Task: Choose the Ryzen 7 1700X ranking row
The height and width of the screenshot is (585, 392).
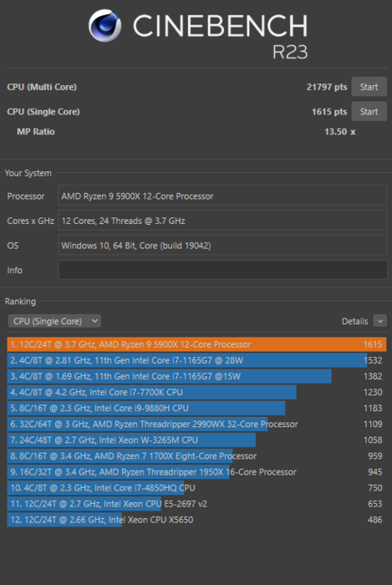Action: coord(196,456)
